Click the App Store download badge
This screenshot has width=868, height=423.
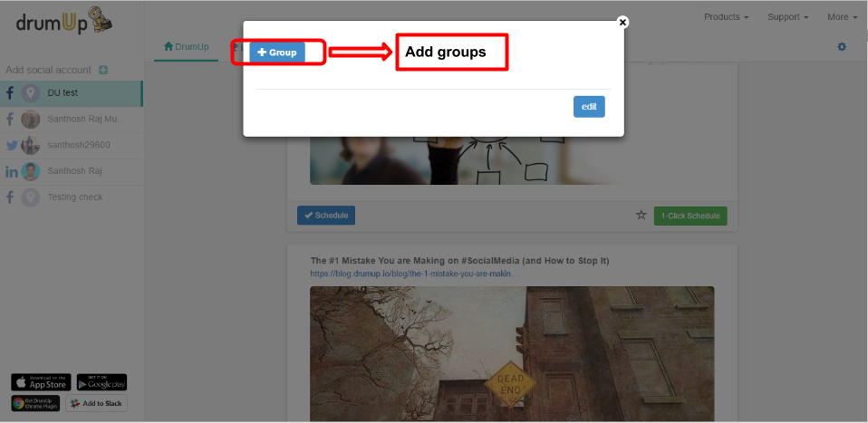(41, 382)
